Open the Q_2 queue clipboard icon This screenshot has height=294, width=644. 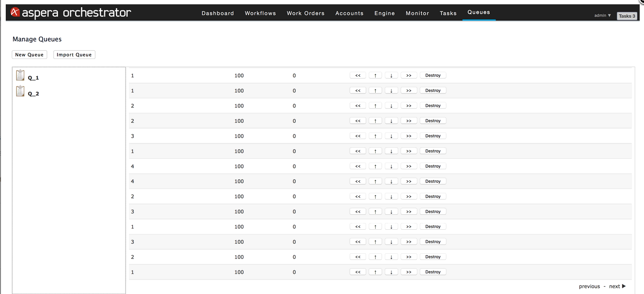click(20, 91)
